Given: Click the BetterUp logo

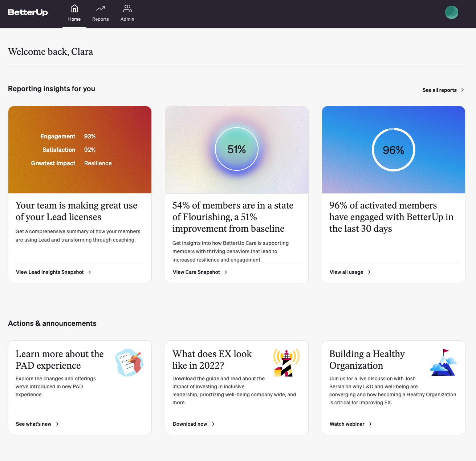Looking at the screenshot, I should click(28, 12).
